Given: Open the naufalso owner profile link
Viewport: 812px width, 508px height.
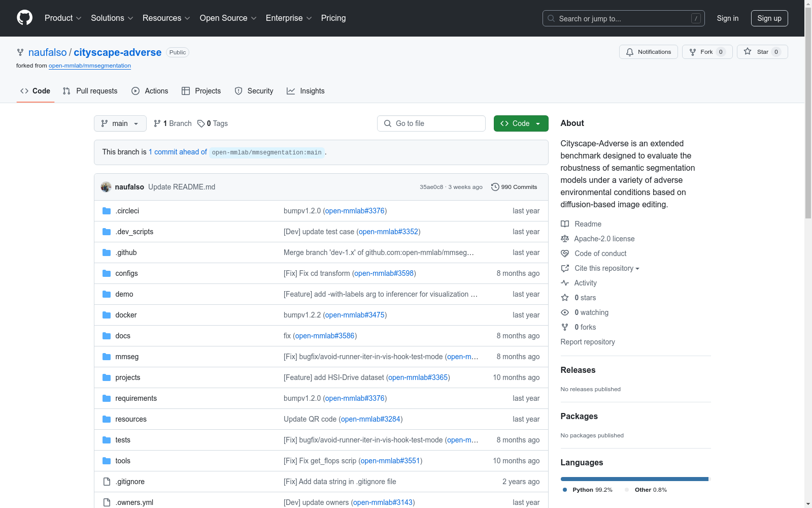Looking at the screenshot, I should click(48, 52).
